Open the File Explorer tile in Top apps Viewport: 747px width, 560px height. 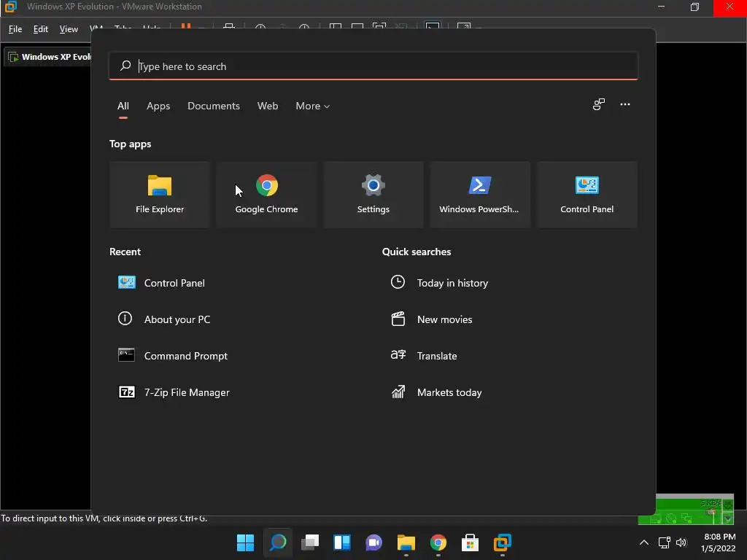(x=160, y=194)
